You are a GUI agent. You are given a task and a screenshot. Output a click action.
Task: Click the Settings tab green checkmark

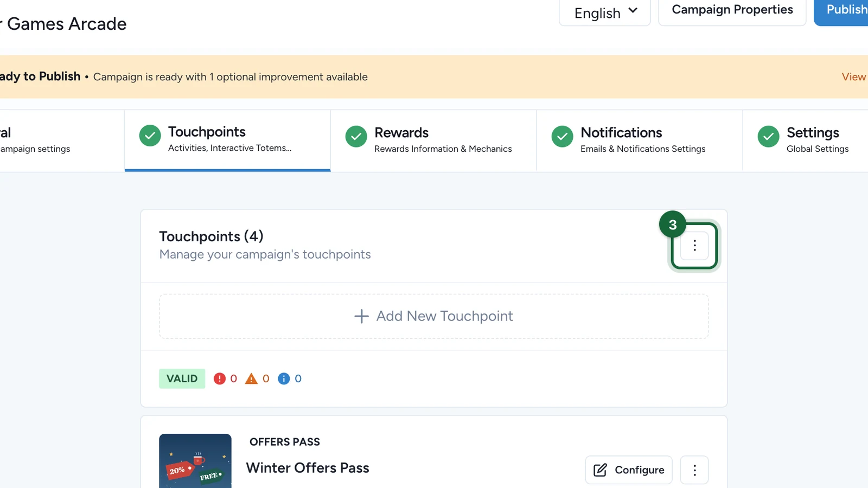point(769,137)
